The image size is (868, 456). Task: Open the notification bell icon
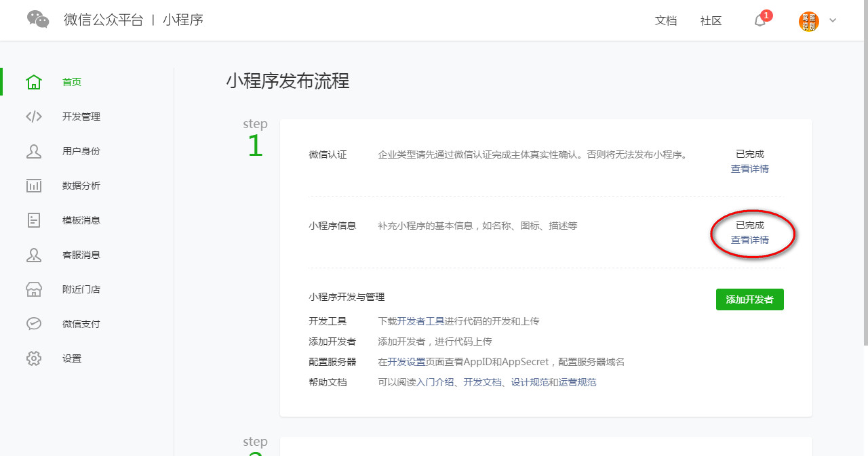click(759, 20)
